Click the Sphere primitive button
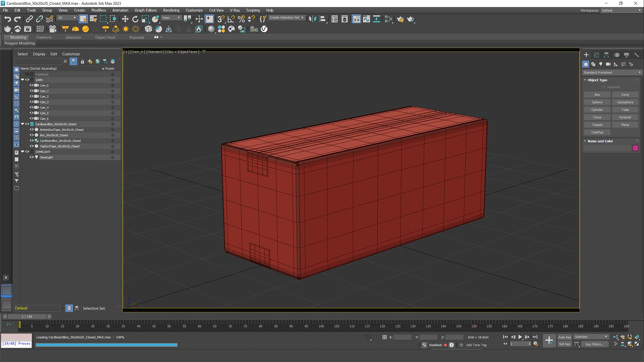Screen dimensions: 644x362 click(597, 102)
